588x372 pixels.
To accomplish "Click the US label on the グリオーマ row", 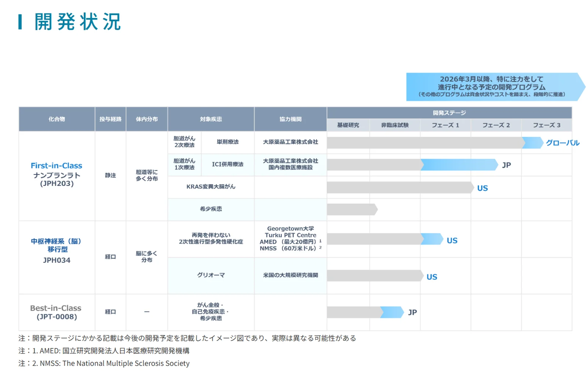I will [x=432, y=277].
